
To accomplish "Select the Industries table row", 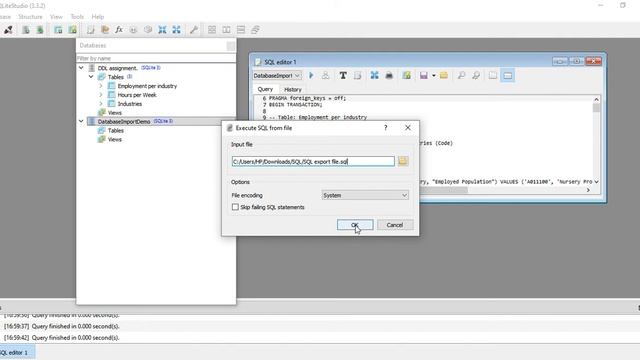I will [130, 104].
